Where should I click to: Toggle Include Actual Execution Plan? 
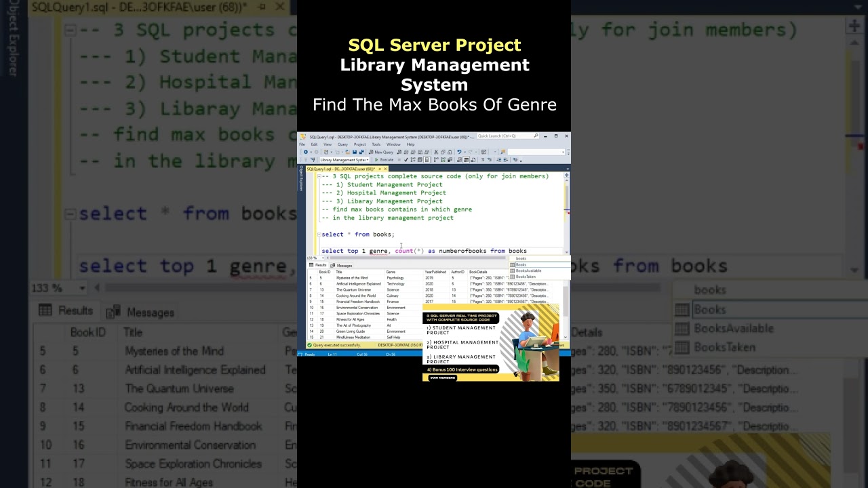click(x=436, y=160)
